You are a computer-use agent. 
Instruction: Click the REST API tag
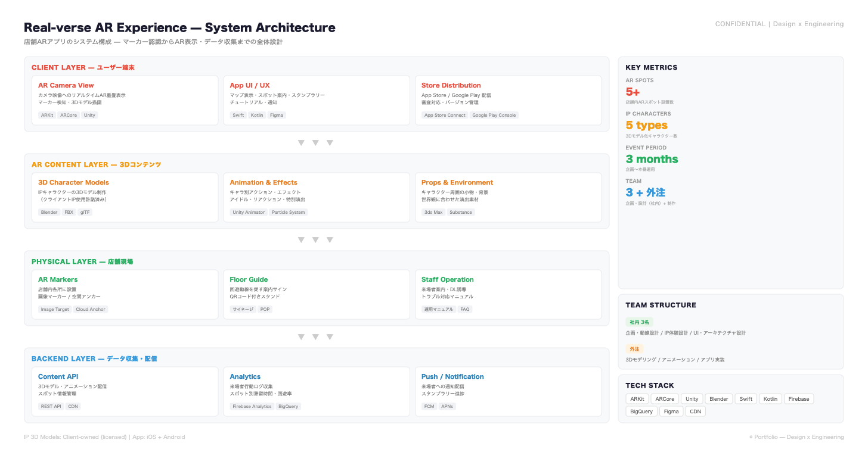point(51,406)
